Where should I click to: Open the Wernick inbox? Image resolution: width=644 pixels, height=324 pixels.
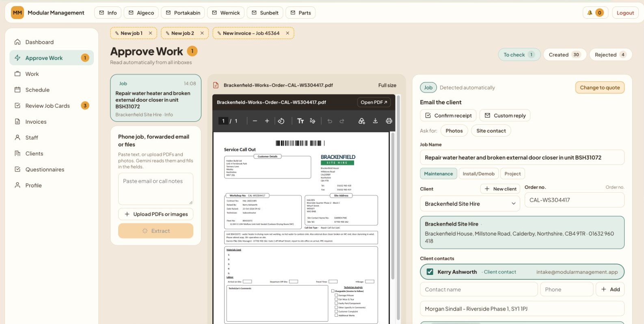click(226, 13)
